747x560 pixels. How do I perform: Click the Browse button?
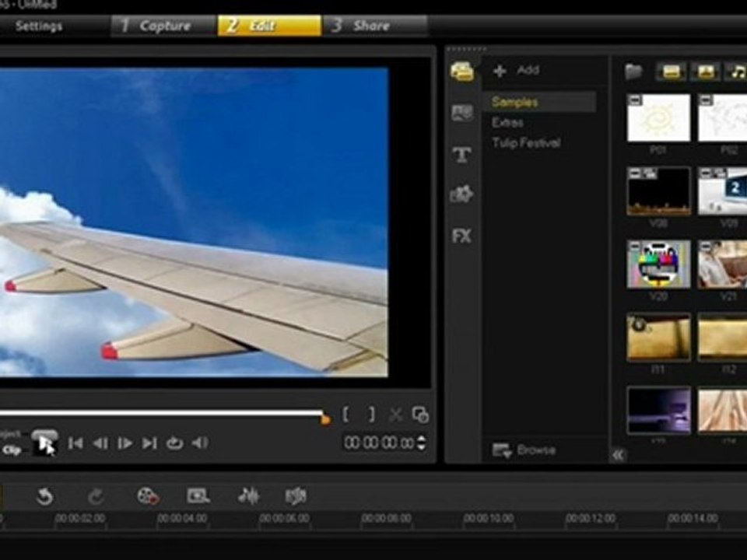click(524, 450)
